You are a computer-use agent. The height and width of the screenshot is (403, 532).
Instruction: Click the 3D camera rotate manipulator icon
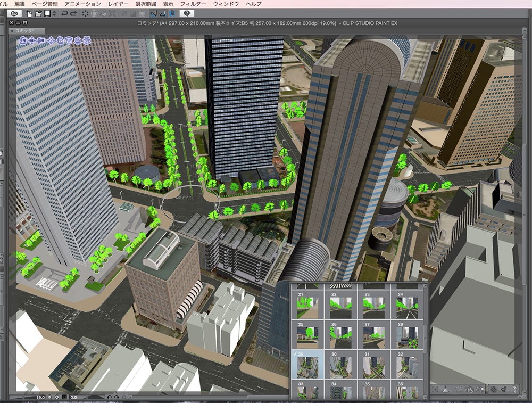(x=23, y=40)
